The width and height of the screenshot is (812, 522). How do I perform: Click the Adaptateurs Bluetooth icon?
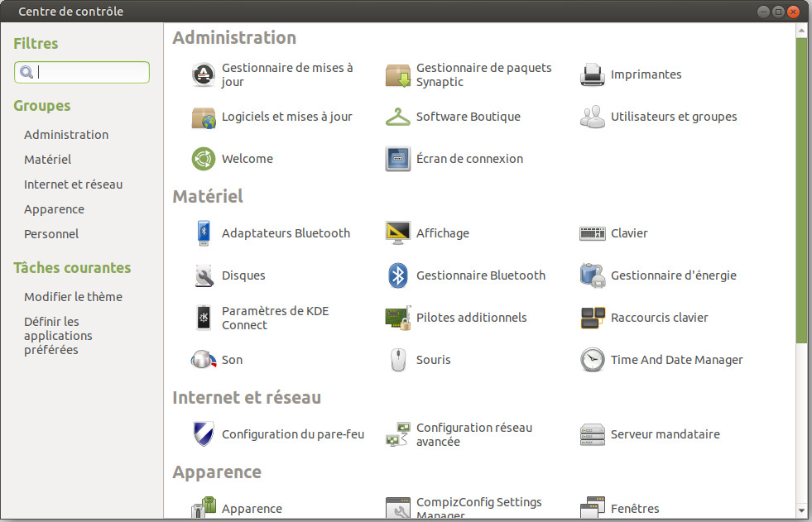tap(204, 233)
